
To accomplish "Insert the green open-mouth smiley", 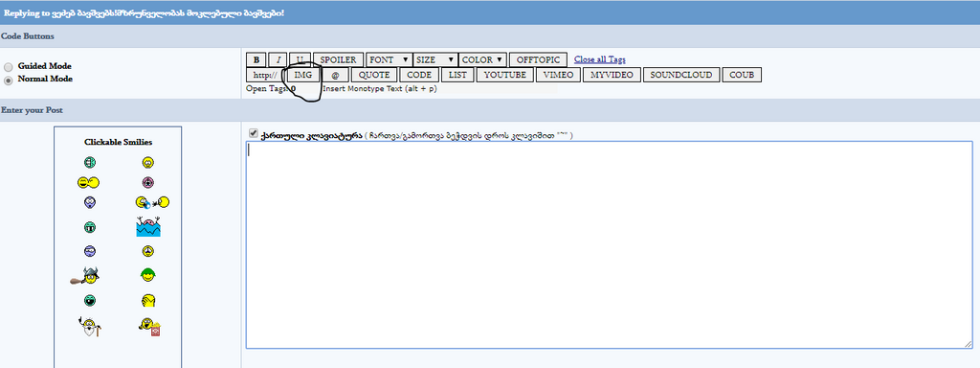I will pos(89,300).
